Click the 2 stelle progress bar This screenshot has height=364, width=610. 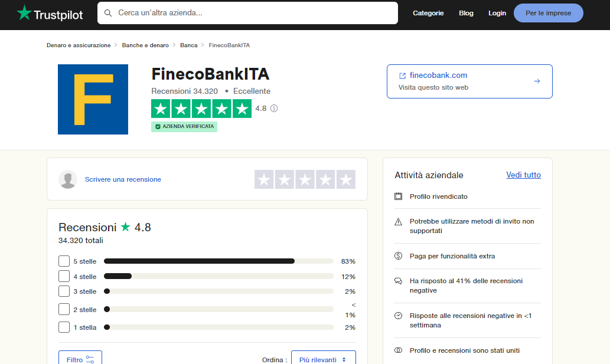[218, 309]
